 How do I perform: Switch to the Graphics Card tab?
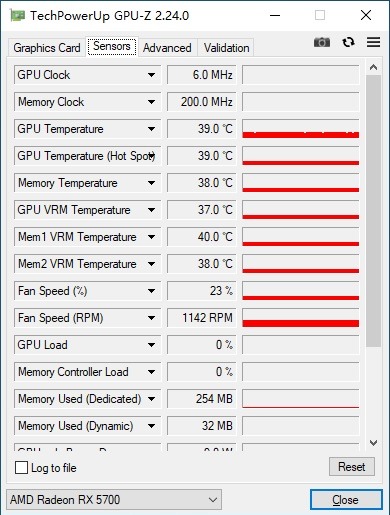(x=47, y=48)
